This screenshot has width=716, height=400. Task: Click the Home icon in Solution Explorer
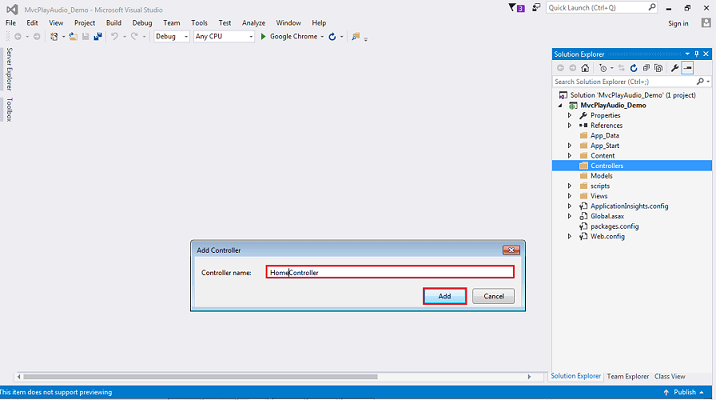click(585, 68)
